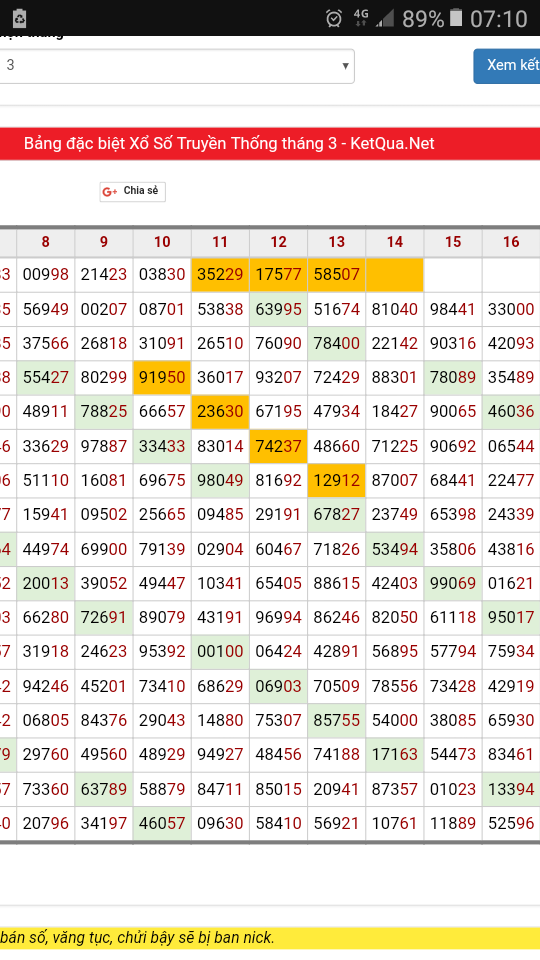Tap the cell 21423
The image size is (540, 960).
click(103, 274)
